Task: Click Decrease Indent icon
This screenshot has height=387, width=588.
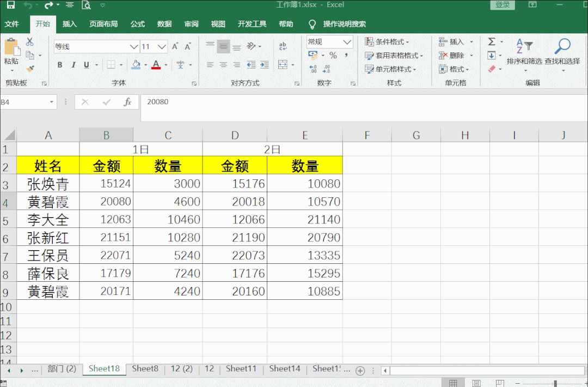Action: point(251,64)
